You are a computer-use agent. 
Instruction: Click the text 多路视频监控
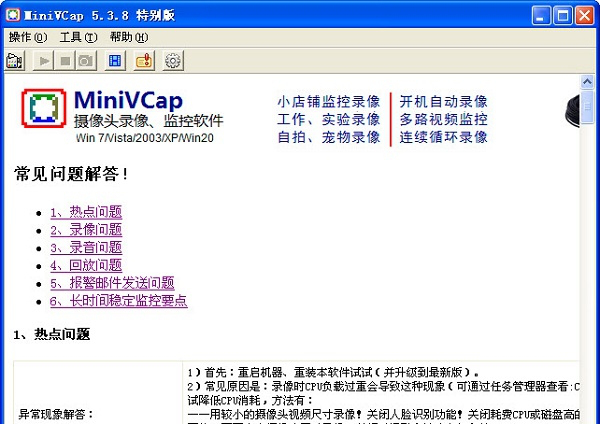click(x=443, y=119)
